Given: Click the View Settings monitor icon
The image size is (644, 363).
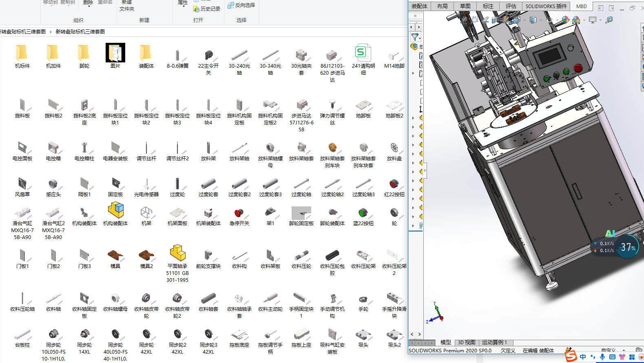Looking at the screenshot, I should pos(593,20).
